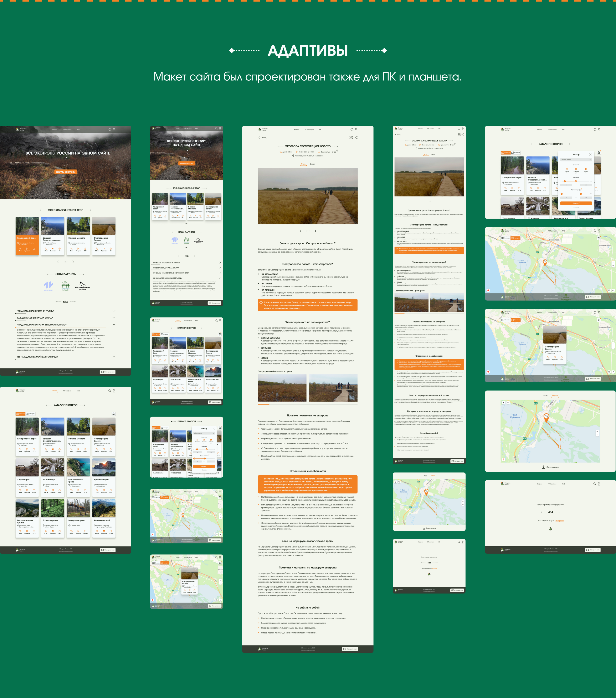
Task: Switch top-right map mockup to Списком view
Action: tap(506, 238)
